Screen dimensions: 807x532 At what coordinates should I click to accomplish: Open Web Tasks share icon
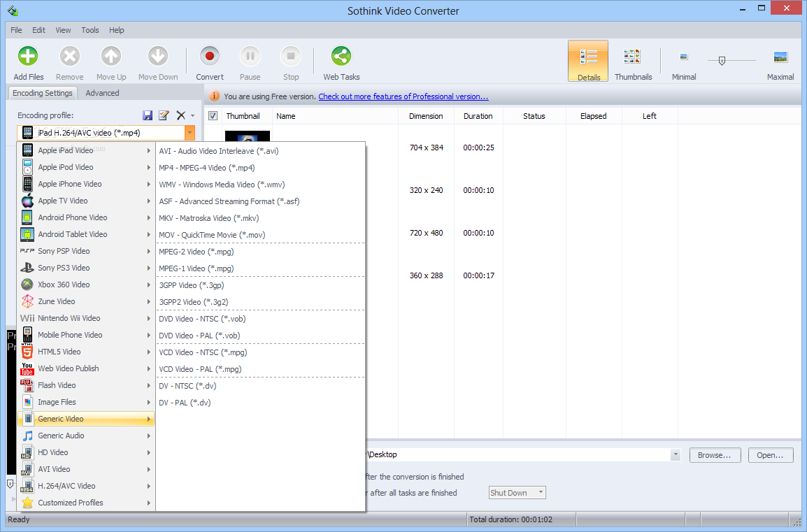pyautogui.click(x=341, y=57)
